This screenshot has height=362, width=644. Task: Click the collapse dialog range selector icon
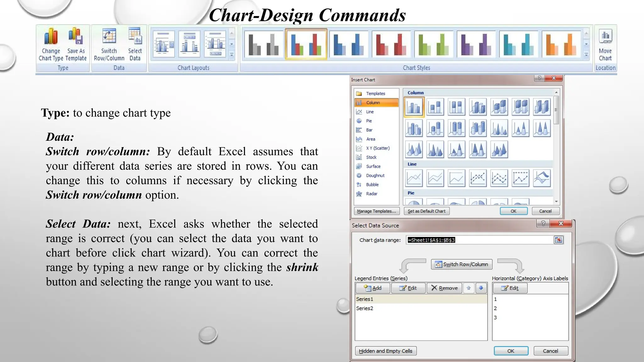[558, 240]
